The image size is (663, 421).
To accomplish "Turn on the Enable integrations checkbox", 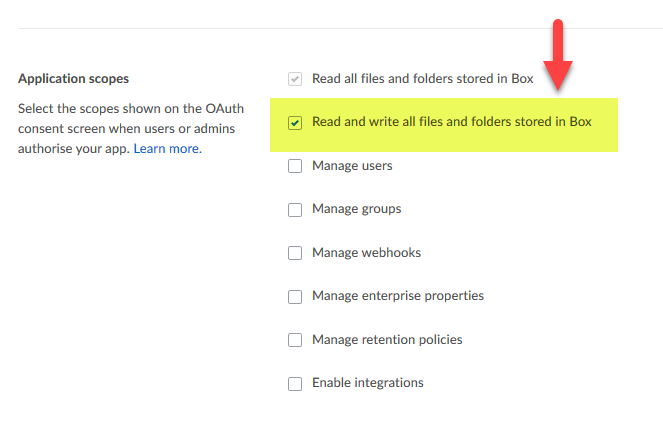I will tap(295, 383).
